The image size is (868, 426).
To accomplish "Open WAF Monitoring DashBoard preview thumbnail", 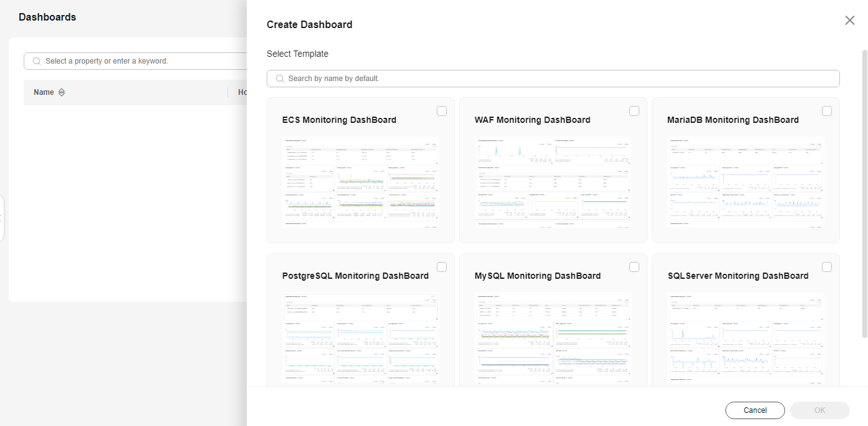I will pos(553,182).
